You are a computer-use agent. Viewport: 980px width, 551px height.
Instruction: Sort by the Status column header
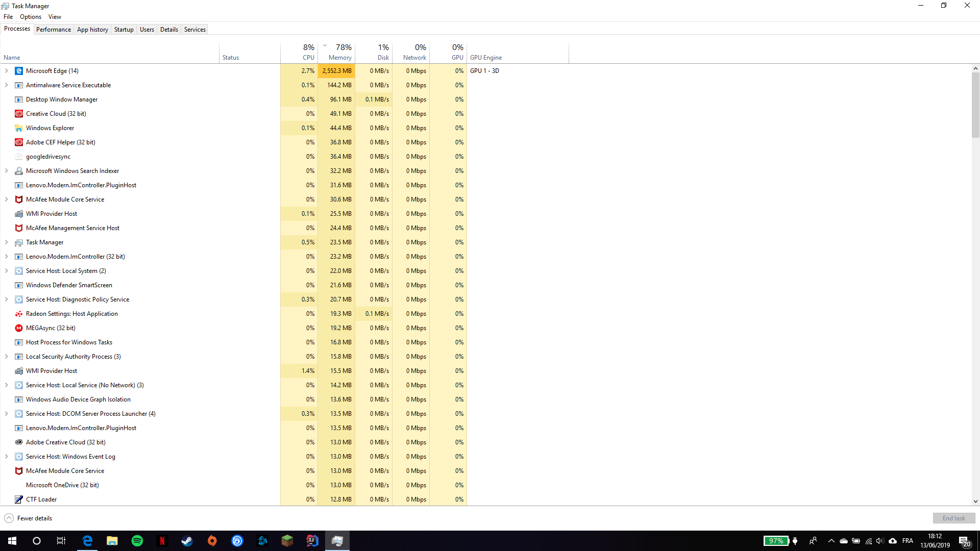[250, 53]
